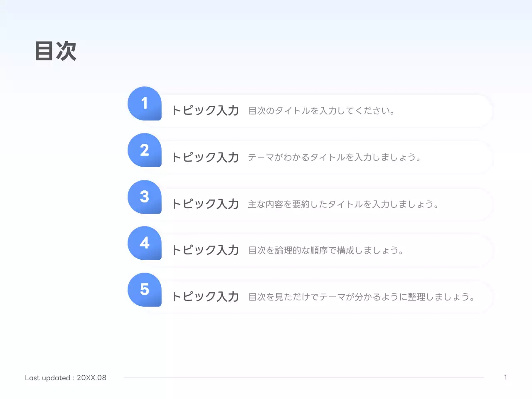Click the second トピック入力 heading
The height and width of the screenshot is (399, 532).
coord(205,158)
